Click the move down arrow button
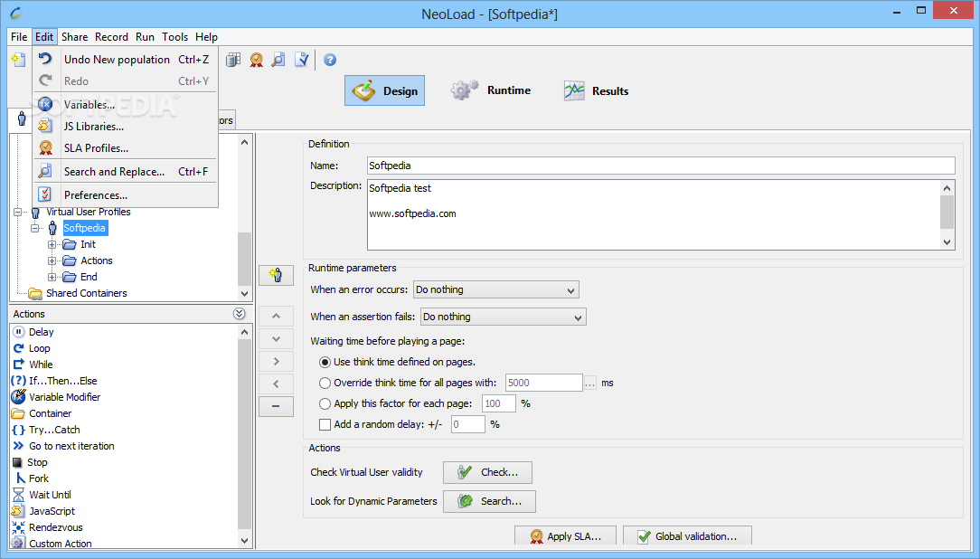Image resolution: width=980 pixels, height=559 pixels. (x=277, y=339)
